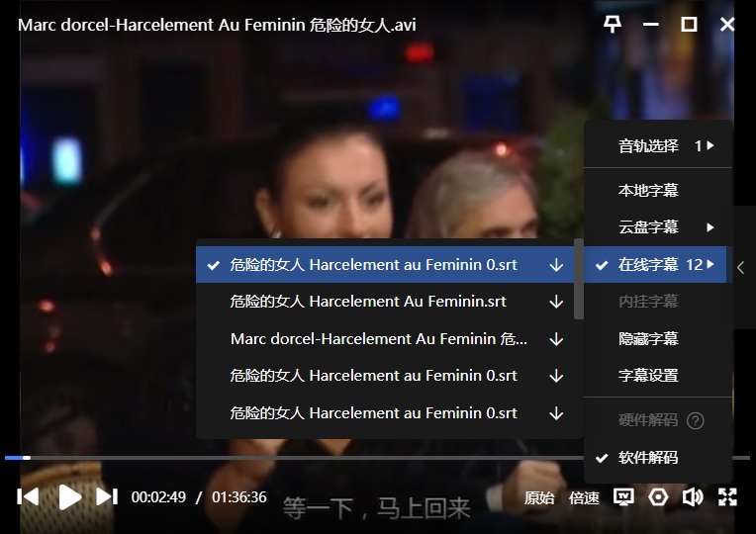756x534 pixels.
Task: Enable software decoding (软件解码)
Action: (x=648, y=458)
